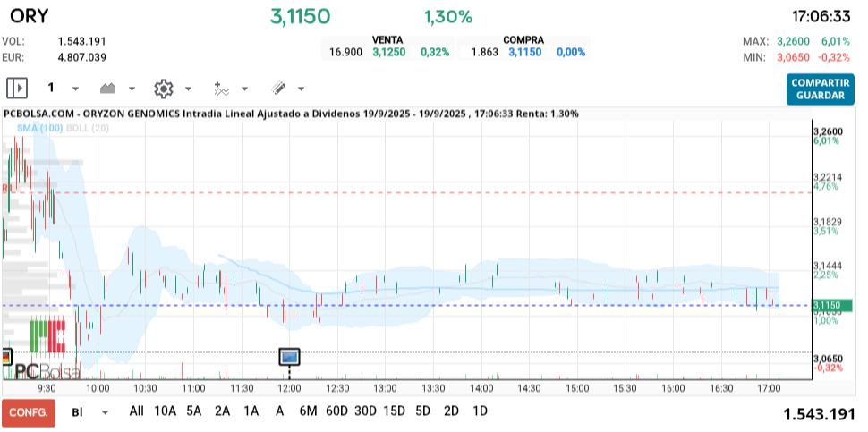The height and width of the screenshot is (432, 868).
Task: Click the EUR value 4.807.039
Action: point(82,57)
